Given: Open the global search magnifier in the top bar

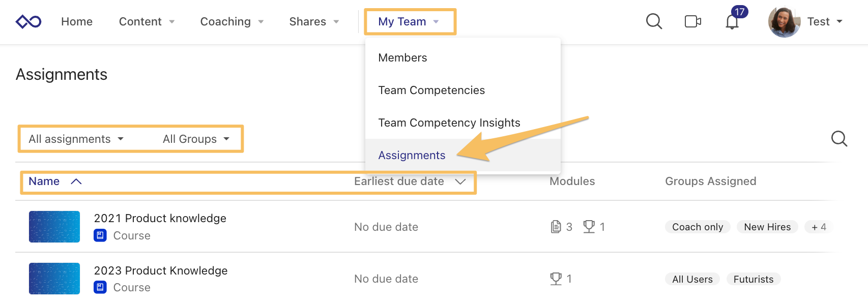Looking at the screenshot, I should (x=654, y=21).
